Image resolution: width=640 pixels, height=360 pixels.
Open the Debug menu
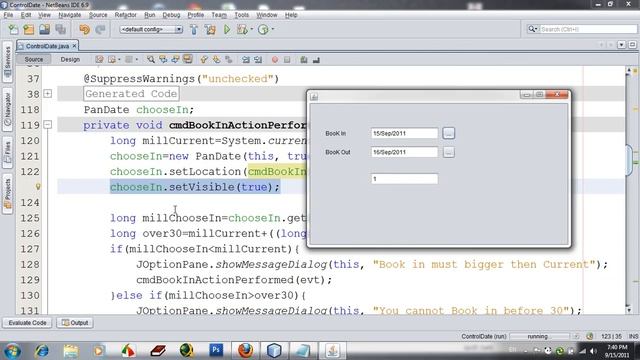171,15
